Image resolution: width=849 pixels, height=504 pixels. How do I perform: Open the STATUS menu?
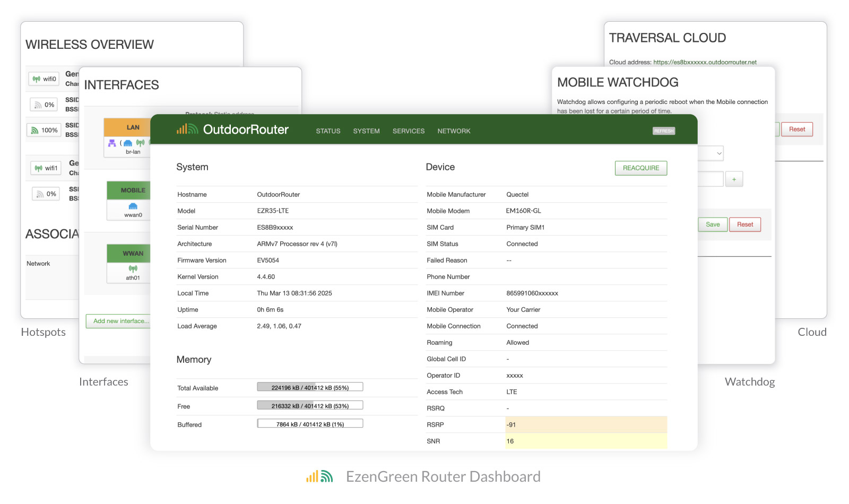tap(328, 131)
